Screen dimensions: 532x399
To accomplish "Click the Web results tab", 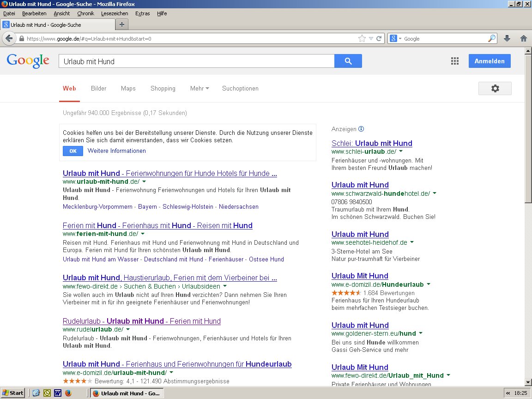I will coord(69,89).
